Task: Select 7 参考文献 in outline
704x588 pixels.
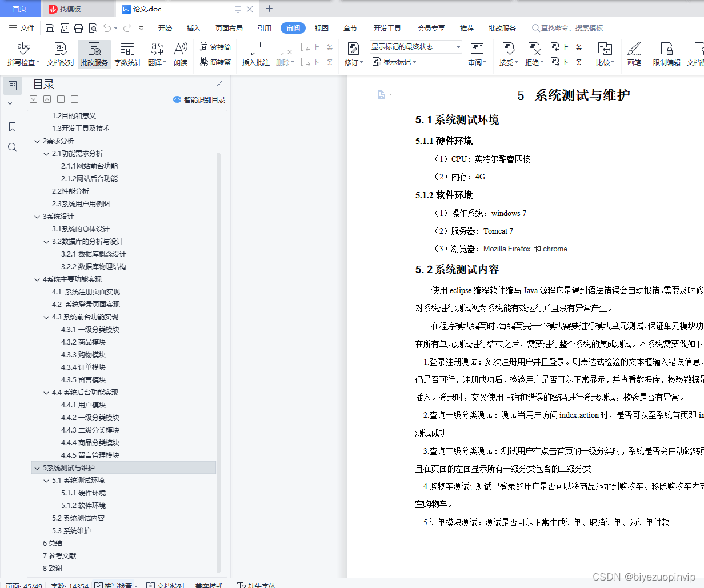Action: [x=59, y=556]
